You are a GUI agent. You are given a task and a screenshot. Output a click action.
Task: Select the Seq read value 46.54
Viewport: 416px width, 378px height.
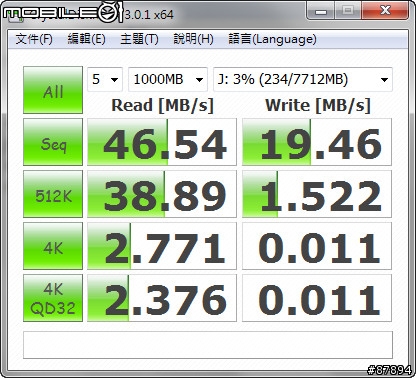[x=162, y=142]
